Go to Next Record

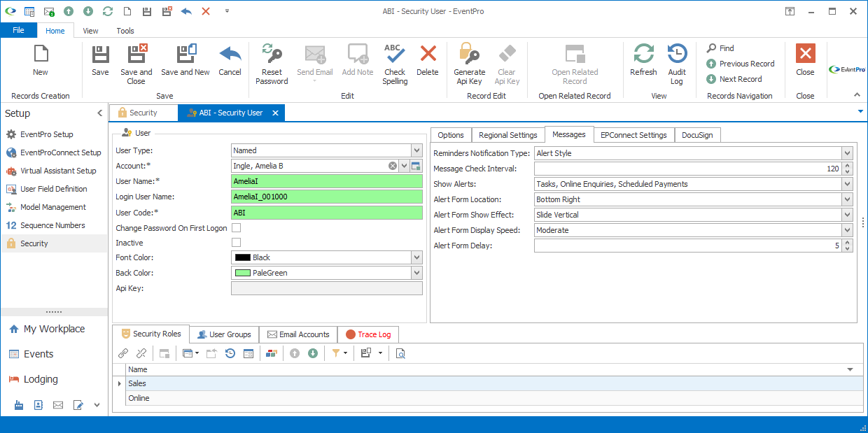(734, 79)
